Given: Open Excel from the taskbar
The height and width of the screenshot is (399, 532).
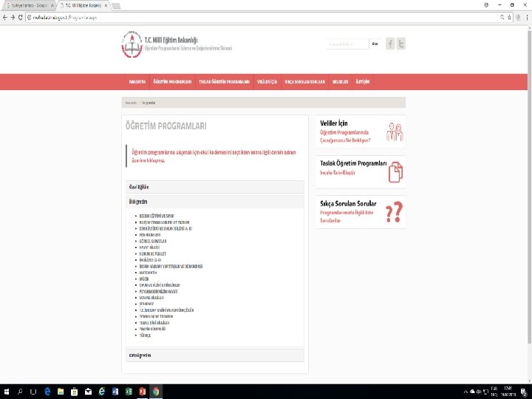Looking at the screenshot, I should 129,392.
